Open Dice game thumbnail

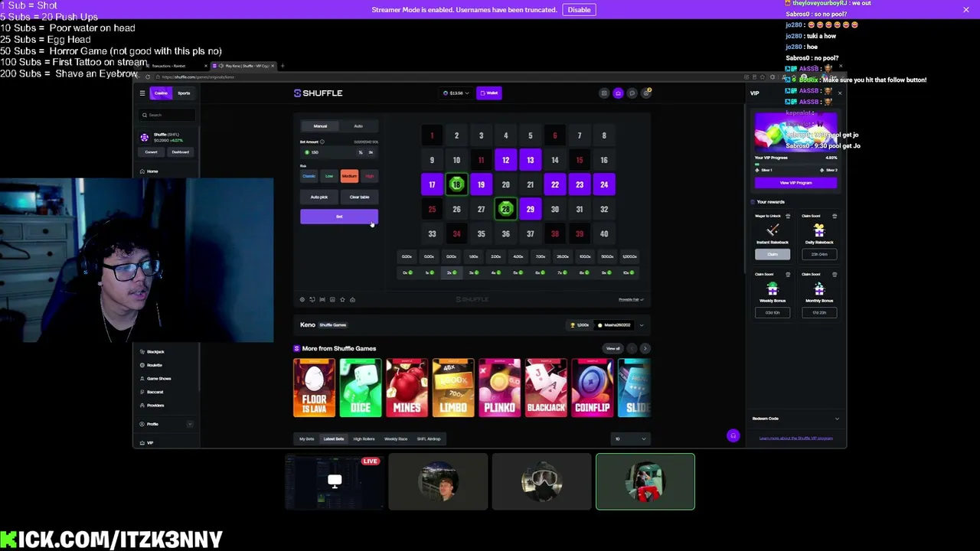pos(361,388)
